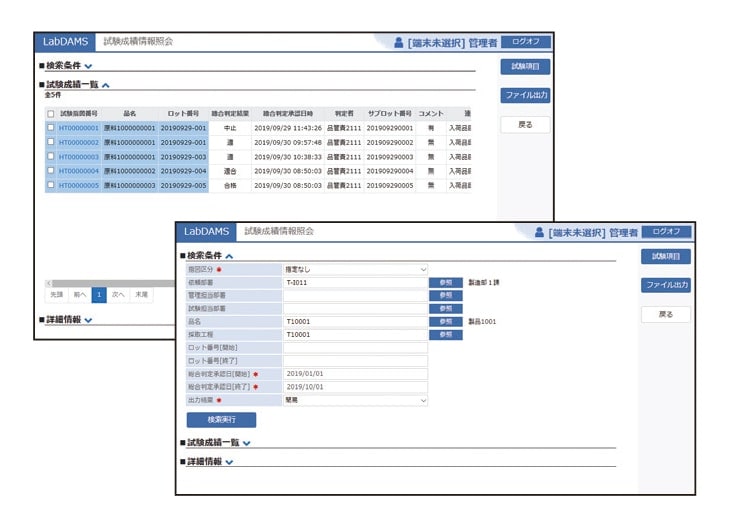Click the LabDAMS logo in the back window
Viewport: 730px width, 522px height.
pyautogui.click(x=66, y=42)
